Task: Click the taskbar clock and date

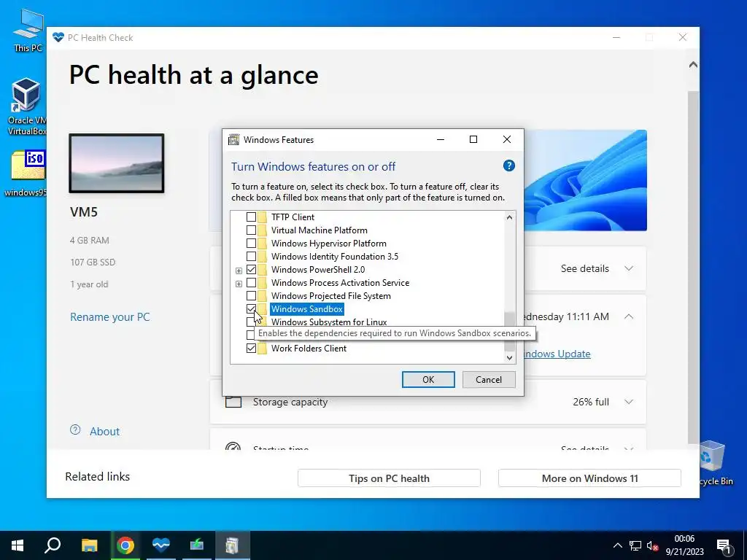Action: pos(684,545)
